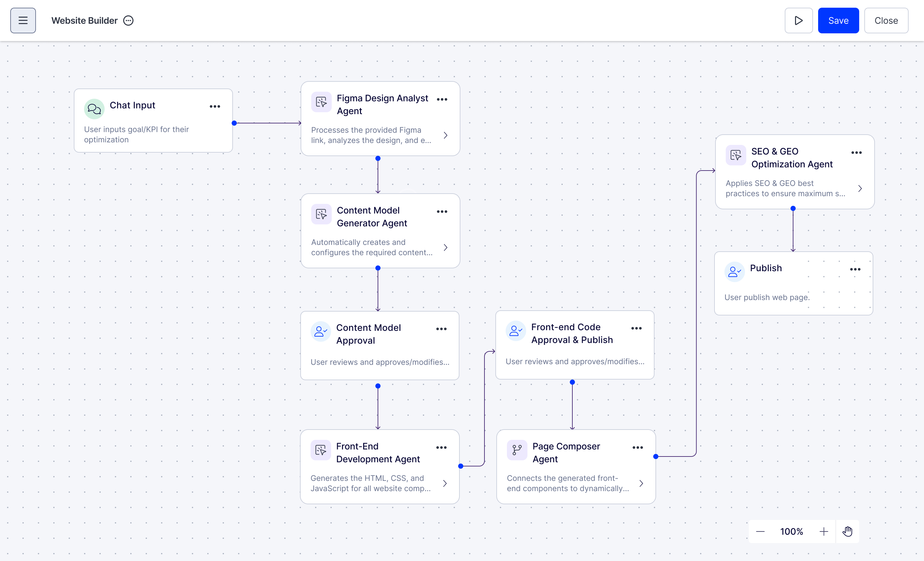The image size is (924, 561).
Task: Save the workflow
Action: point(838,21)
